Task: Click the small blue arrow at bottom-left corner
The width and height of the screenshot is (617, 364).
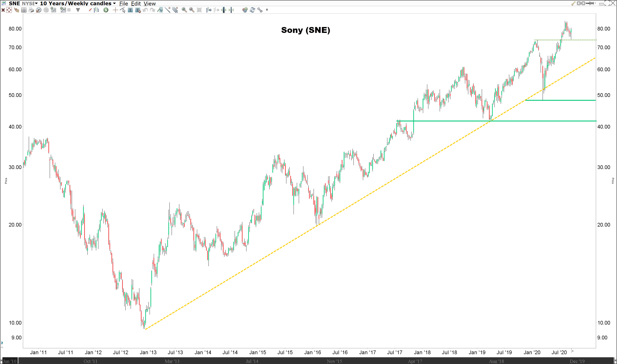Action: pos(2,343)
